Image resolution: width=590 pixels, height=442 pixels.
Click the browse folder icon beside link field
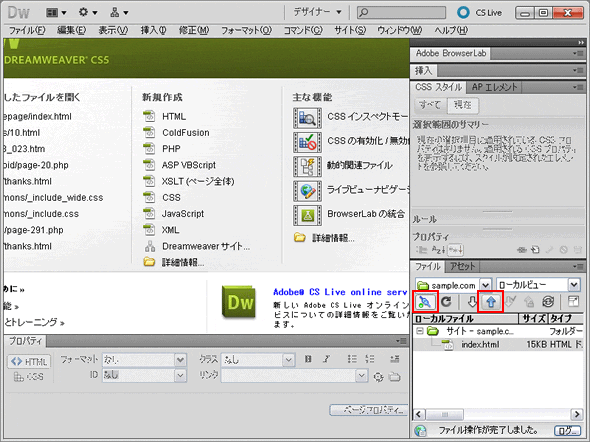394,377
